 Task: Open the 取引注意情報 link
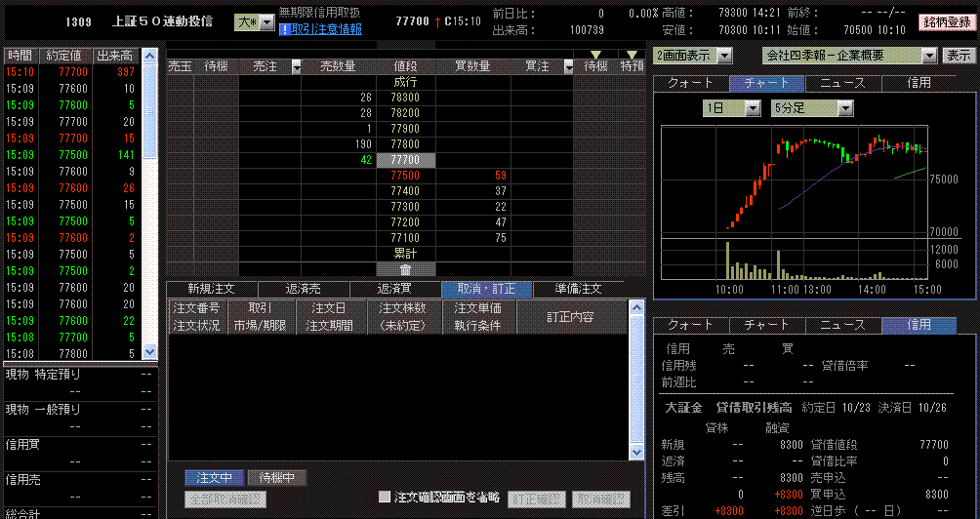(326, 29)
